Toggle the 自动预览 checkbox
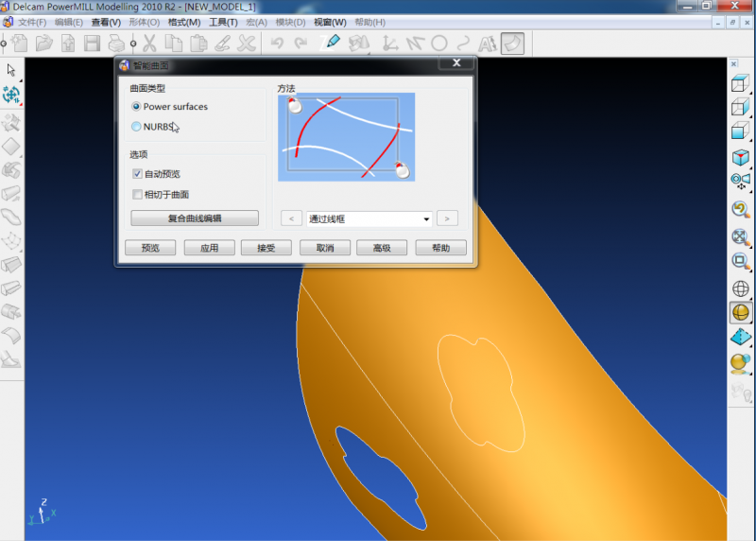The width and height of the screenshot is (756, 541). click(x=137, y=174)
